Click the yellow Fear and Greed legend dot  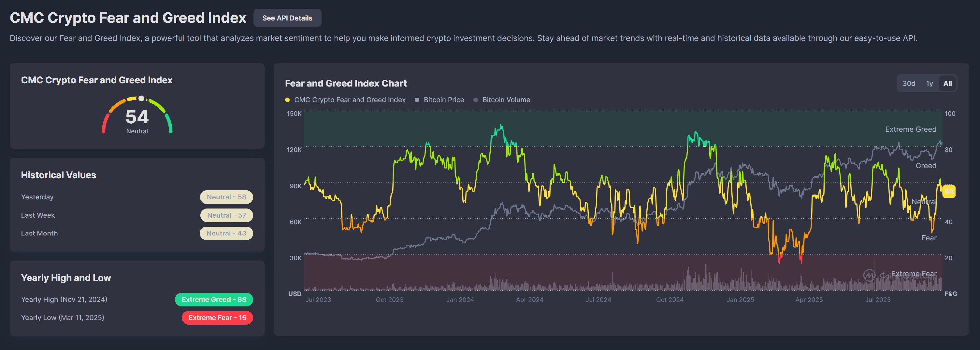[287, 100]
